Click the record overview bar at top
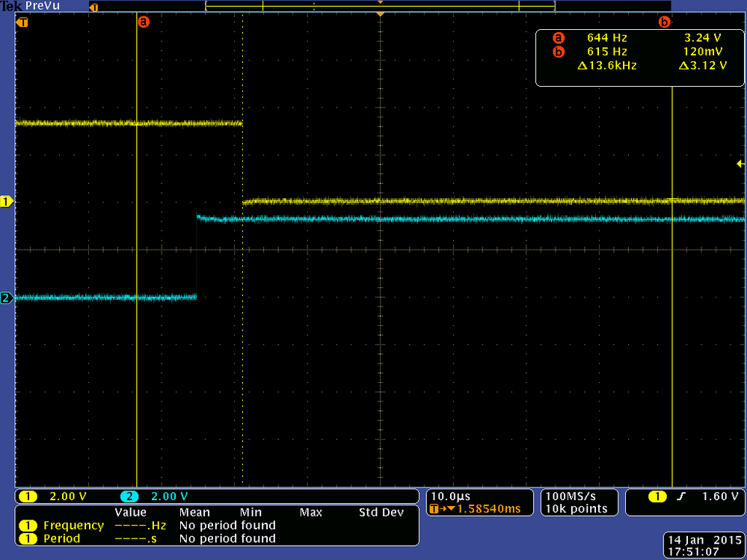Screen dimensions: 747x560 click(x=380, y=6)
